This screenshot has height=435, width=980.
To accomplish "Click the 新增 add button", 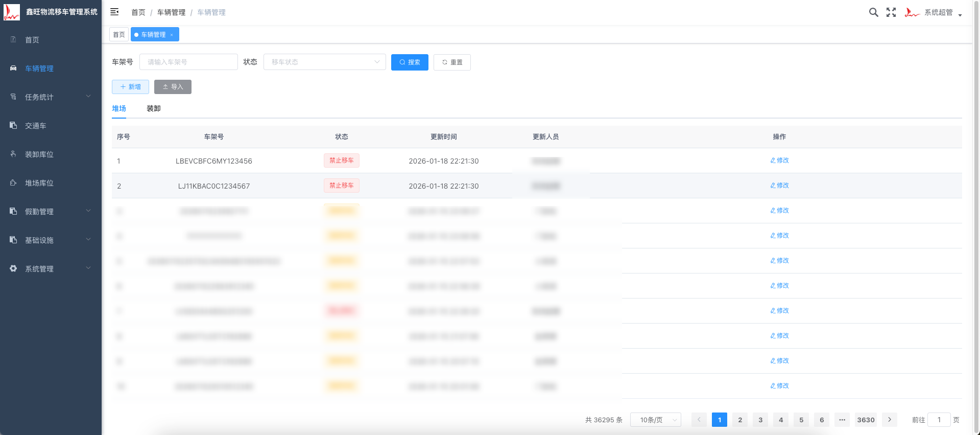I will coord(130,87).
